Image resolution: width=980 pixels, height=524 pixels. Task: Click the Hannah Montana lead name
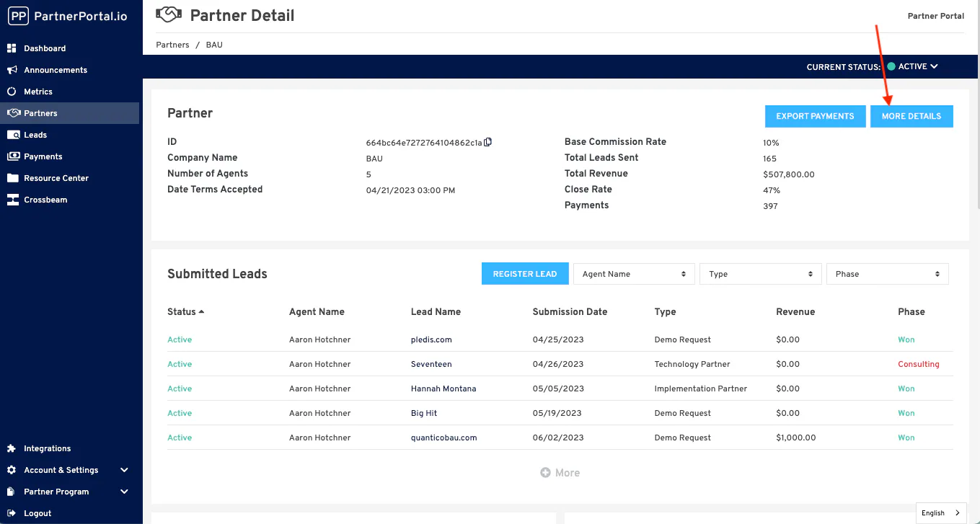tap(443, 388)
